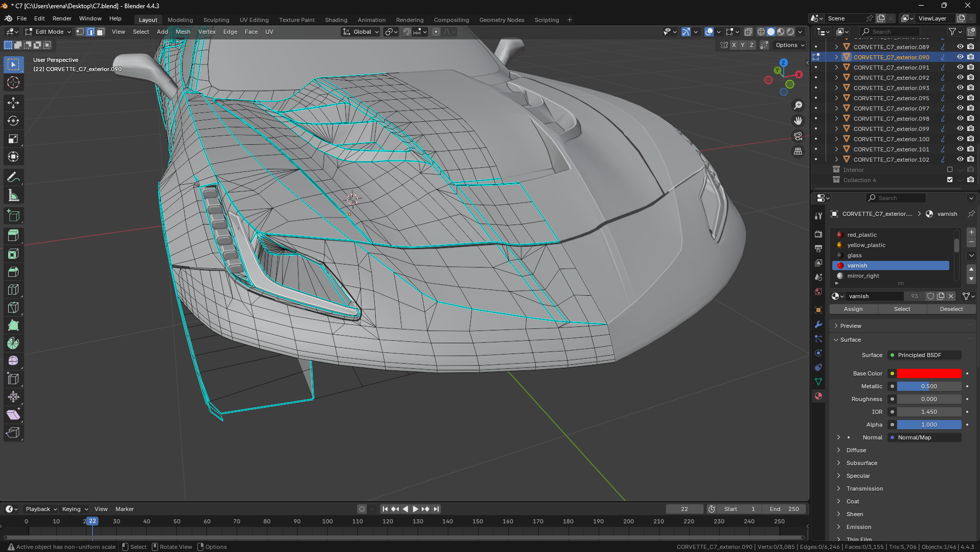Click the End frame field

pyautogui.click(x=784, y=509)
